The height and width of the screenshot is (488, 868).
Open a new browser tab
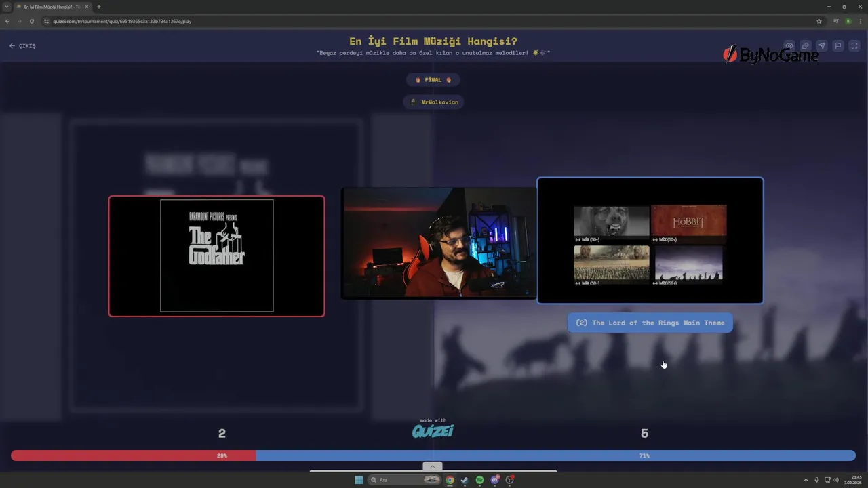point(99,7)
